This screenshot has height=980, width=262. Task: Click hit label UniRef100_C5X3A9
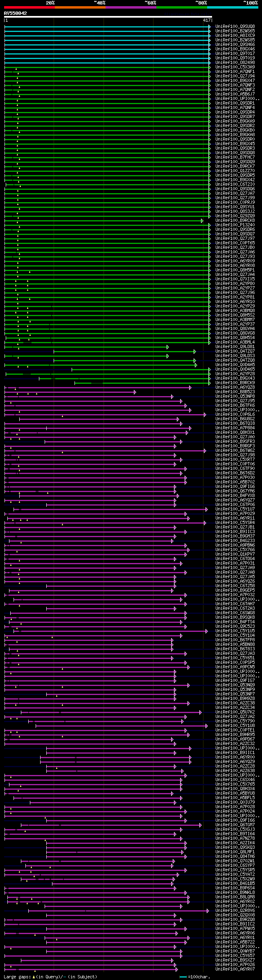(235, 67)
